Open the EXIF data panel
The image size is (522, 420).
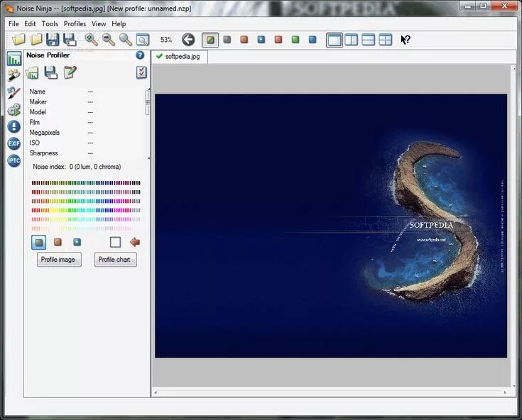[x=14, y=143]
